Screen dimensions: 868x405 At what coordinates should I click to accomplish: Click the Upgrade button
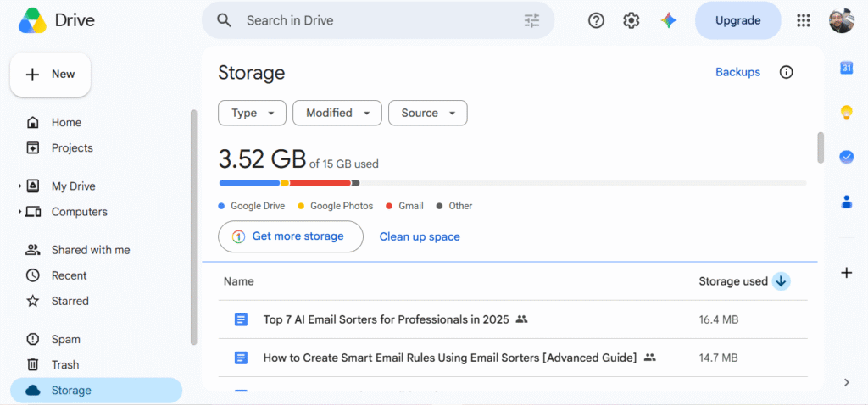738,20
